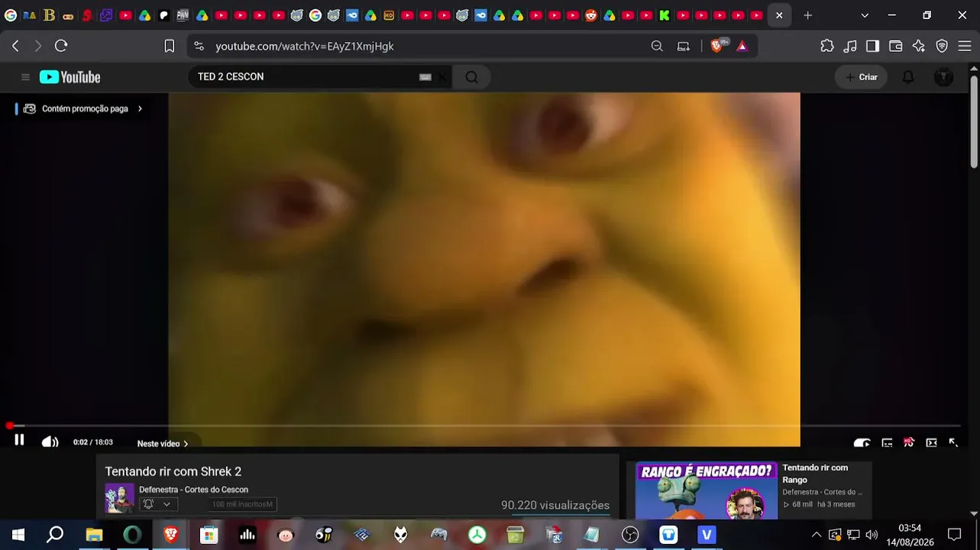This screenshot has width=980, height=550.
Task: Focus the YouTube search box with 'TED 2 CESCON'
Action: pos(306,76)
